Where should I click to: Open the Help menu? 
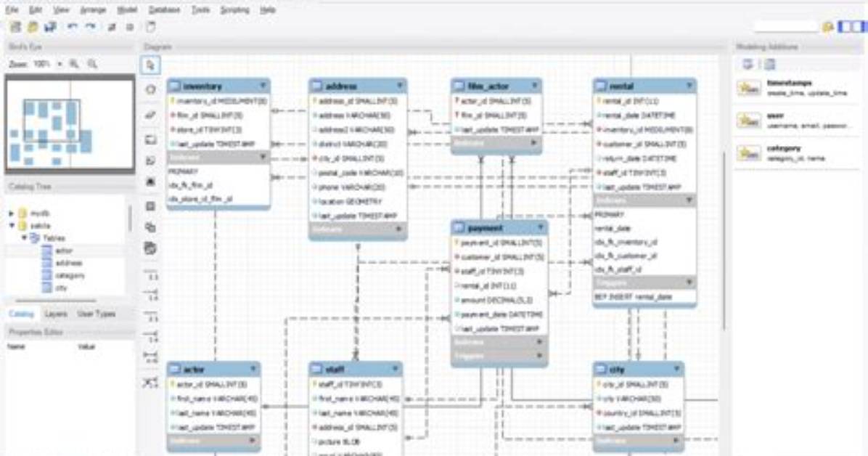(267, 10)
